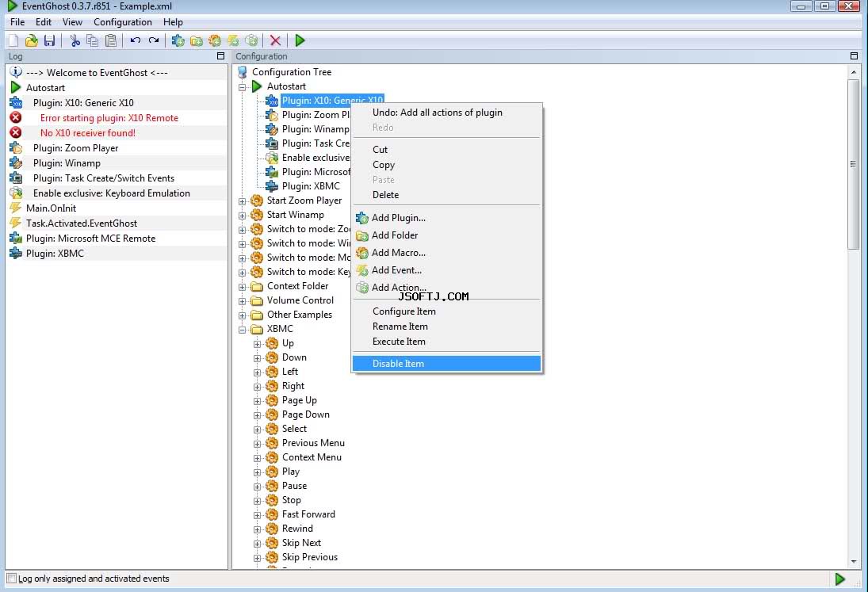Image resolution: width=868 pixels, height=592 pixels.
Task: Choose Add Plugin... from context menu
Action: pyautogui.click(x=446, y=218)
